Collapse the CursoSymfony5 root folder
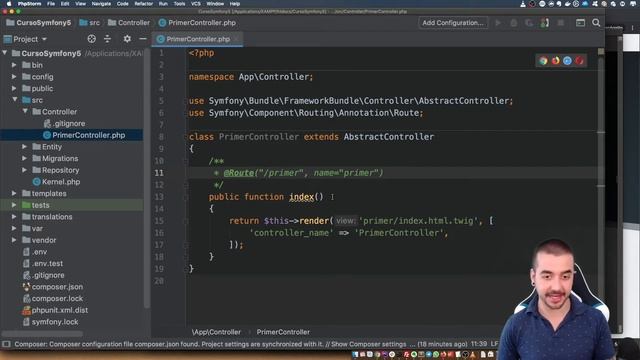This screenshot has width=640, height=360. pos(5,53)
